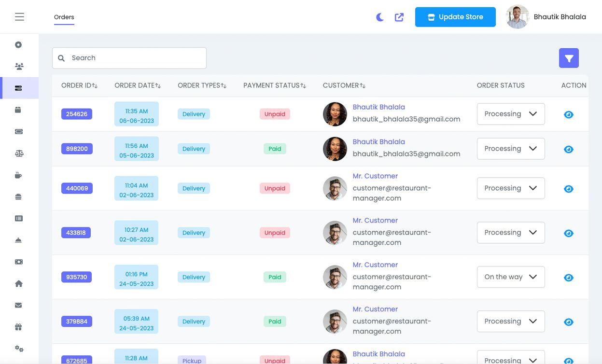Open the gift box sidebar icon
Viewport: 602px width, 364px height.
pos(19,327)
